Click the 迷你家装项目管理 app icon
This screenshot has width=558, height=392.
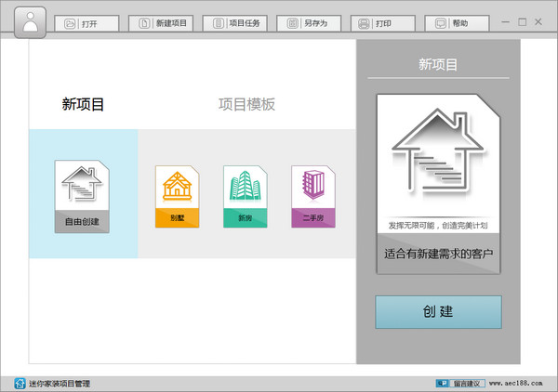(x=20, y=384)
